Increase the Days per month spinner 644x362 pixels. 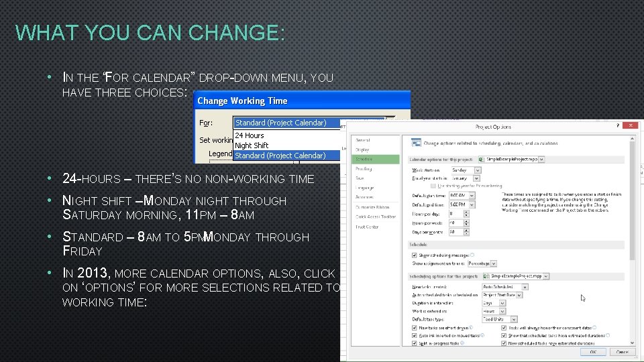pyautogui.click(x=466, y=230)
